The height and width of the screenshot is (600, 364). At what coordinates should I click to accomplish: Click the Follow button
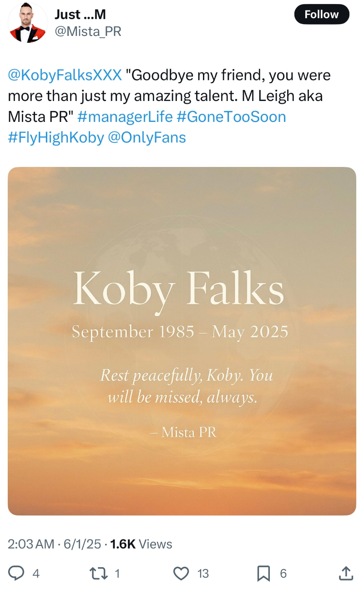pyautogui.click(x=322, y=14)
